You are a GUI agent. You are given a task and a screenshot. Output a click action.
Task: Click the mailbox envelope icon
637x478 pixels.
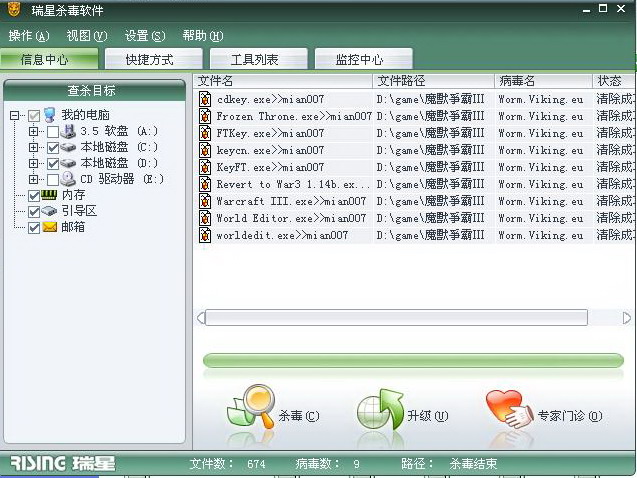pyautogui.click(x=50, y=227)
